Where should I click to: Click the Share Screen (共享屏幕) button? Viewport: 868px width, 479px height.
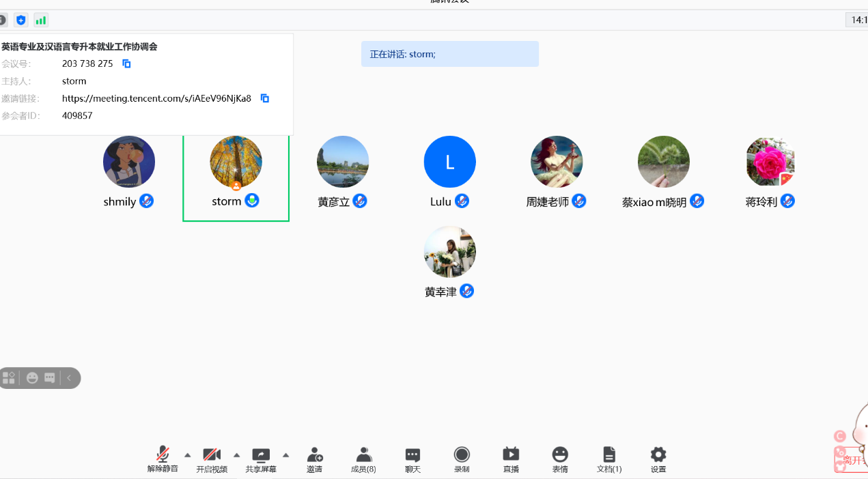pyautogui.click(x=261, y=455)
